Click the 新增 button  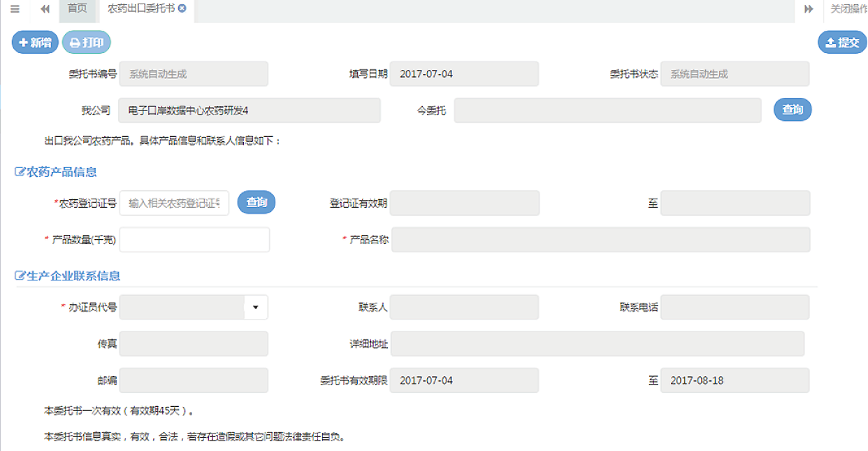[35, 43]
